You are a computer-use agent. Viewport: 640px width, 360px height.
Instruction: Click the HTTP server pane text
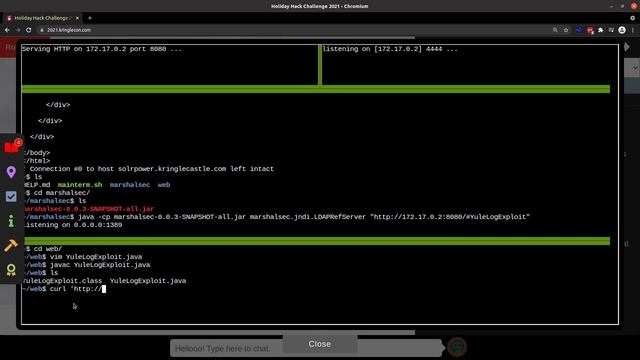[102, 49]
